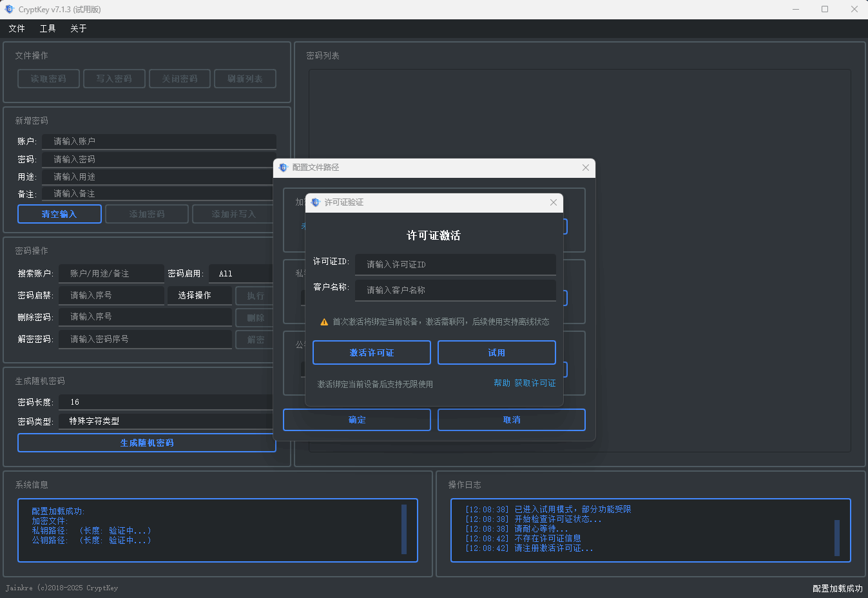Click the 系统信息 panel scrollbar
Screen dimensions: 868x598
404,529
